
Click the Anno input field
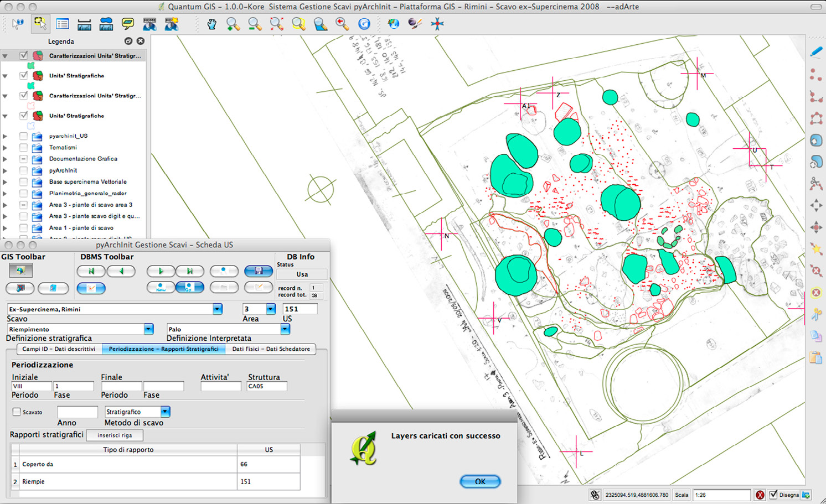click(78, 412)
